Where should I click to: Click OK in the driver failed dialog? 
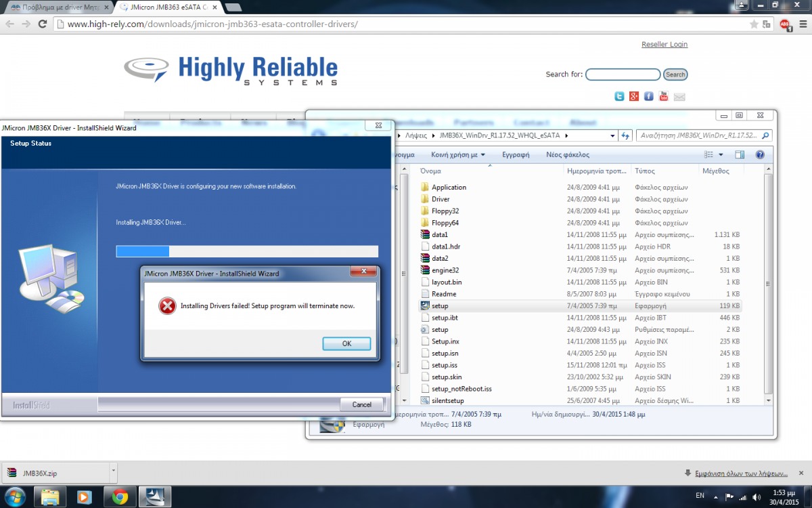pos(346,343)
